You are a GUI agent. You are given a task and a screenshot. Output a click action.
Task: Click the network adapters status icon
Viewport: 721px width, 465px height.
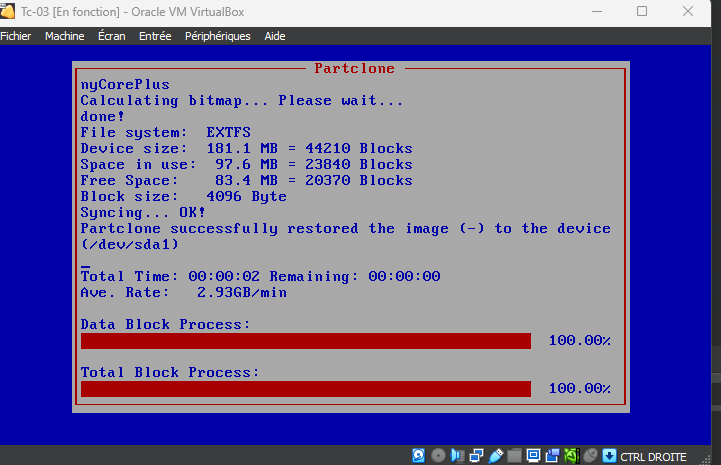(476, 455)
